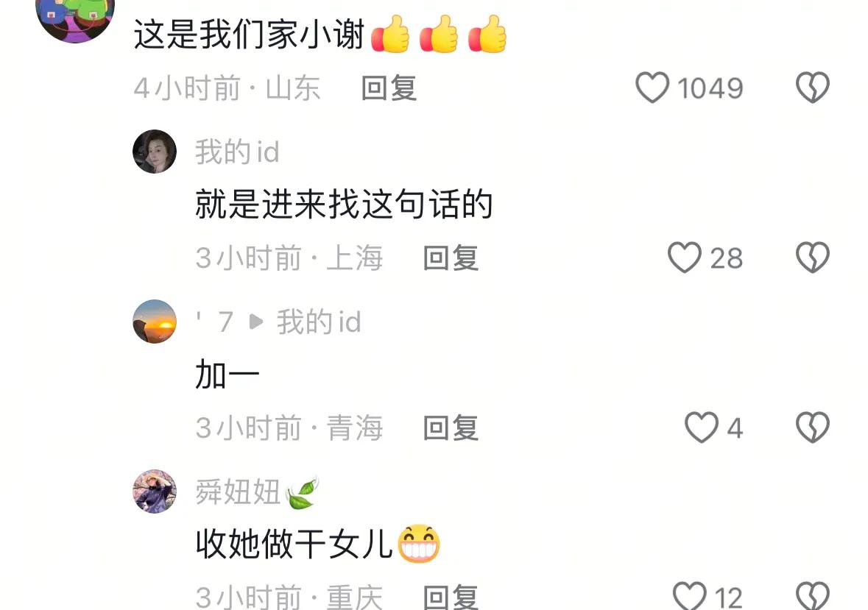Dislike the 收她做干女儿 comment
Image resolution: width=868 pixels, height=610 pixels.
[x=812, y=596]
